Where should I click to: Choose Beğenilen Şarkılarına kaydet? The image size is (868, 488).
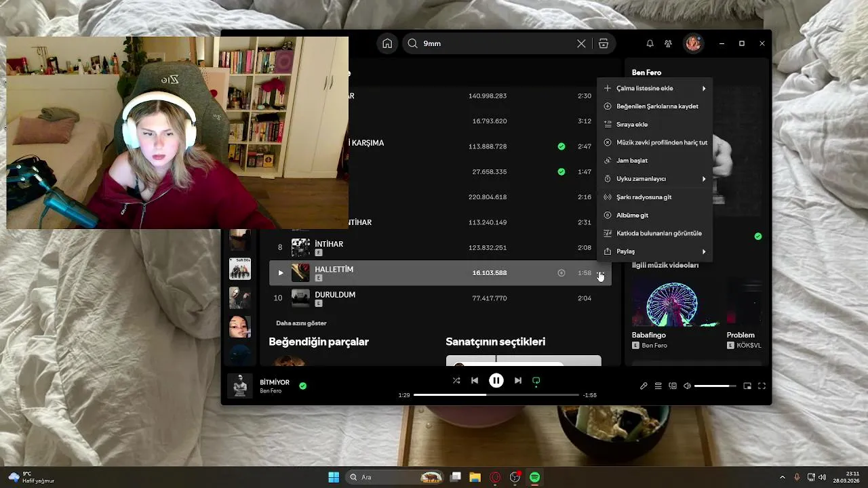654,106
